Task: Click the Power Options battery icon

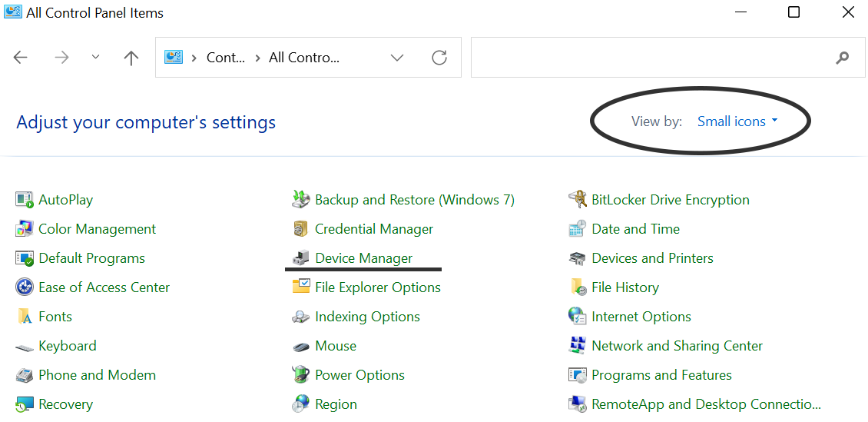Action: point(300,375)
